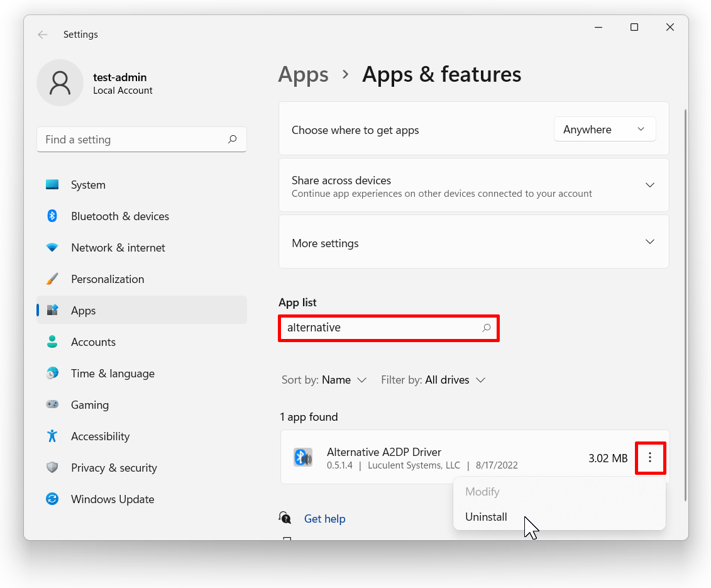Click the Get help link
The height and width of the screenshot is (588, 711).
click(x=324, y=519)
